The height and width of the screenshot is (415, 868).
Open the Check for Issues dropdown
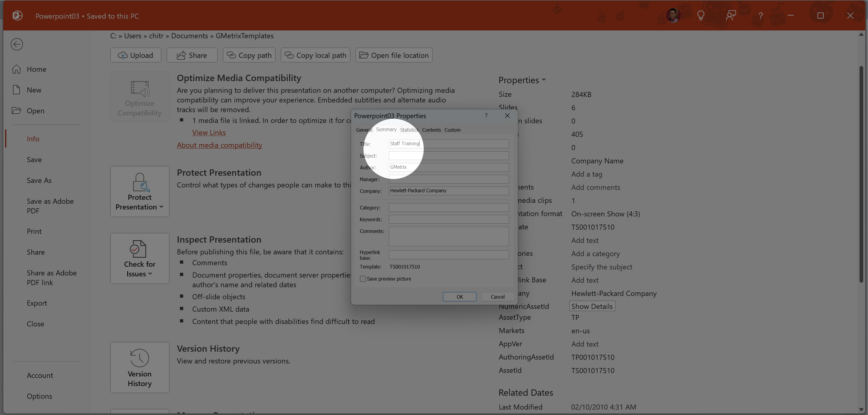coord(140,258)
